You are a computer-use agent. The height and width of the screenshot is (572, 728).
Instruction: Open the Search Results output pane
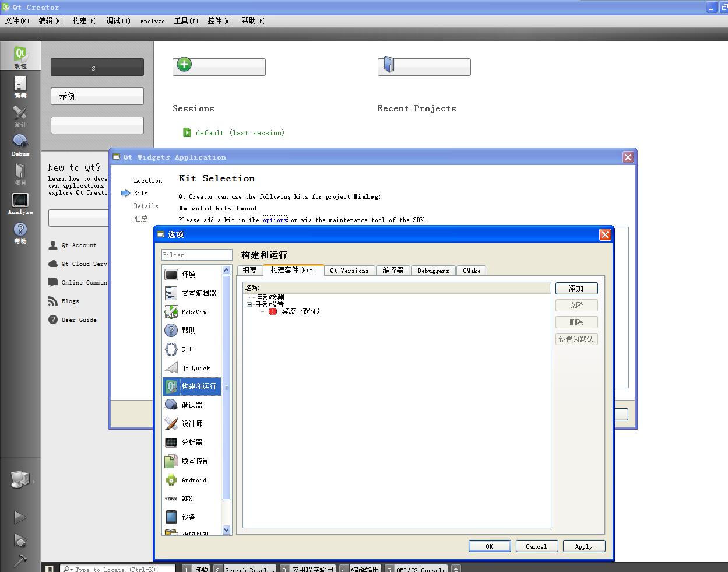(244, 569)
